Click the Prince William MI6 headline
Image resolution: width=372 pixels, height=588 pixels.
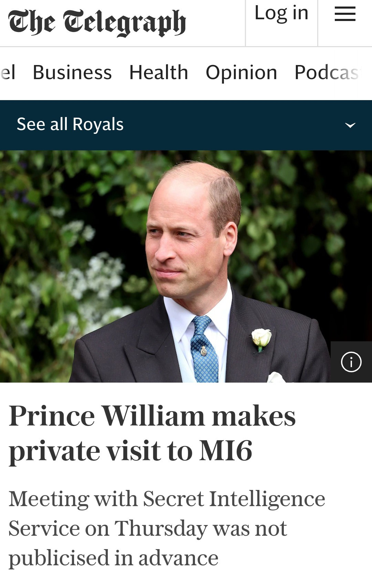point(152,434)
